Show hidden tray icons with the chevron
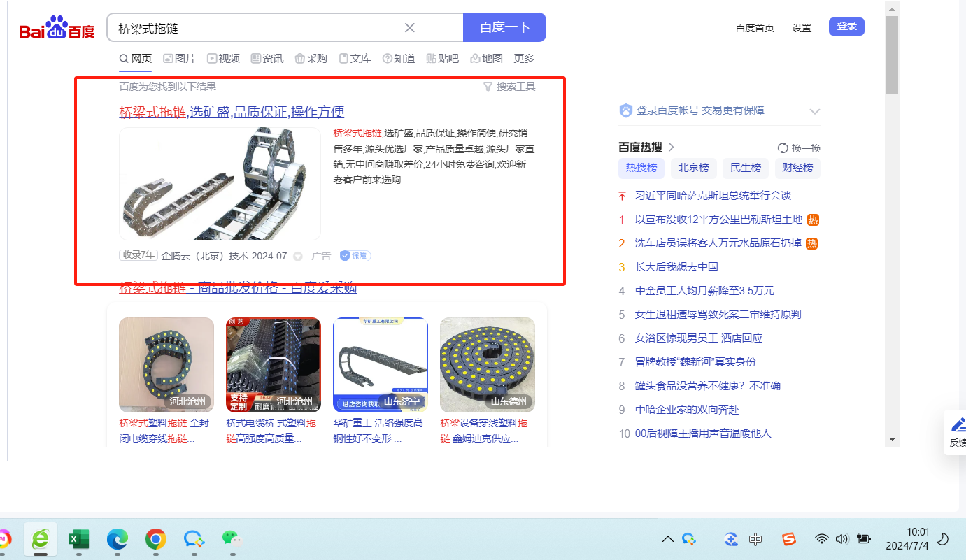 (668, 539)
